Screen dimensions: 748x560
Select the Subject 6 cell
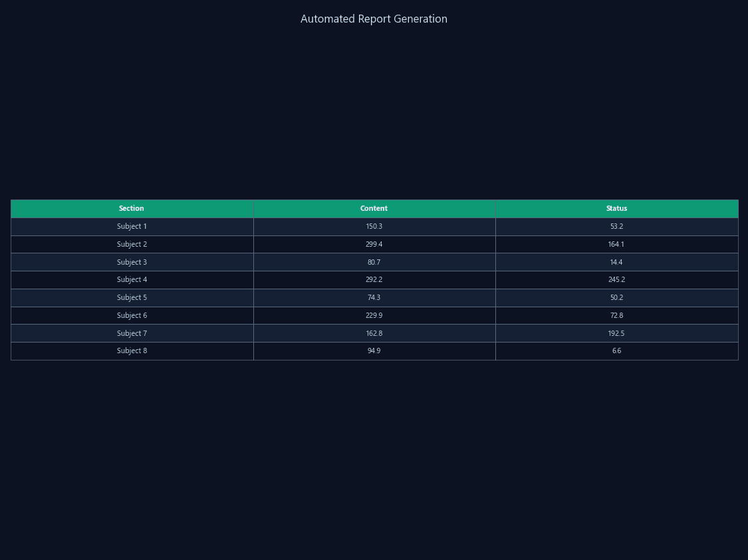click(132, 315)
